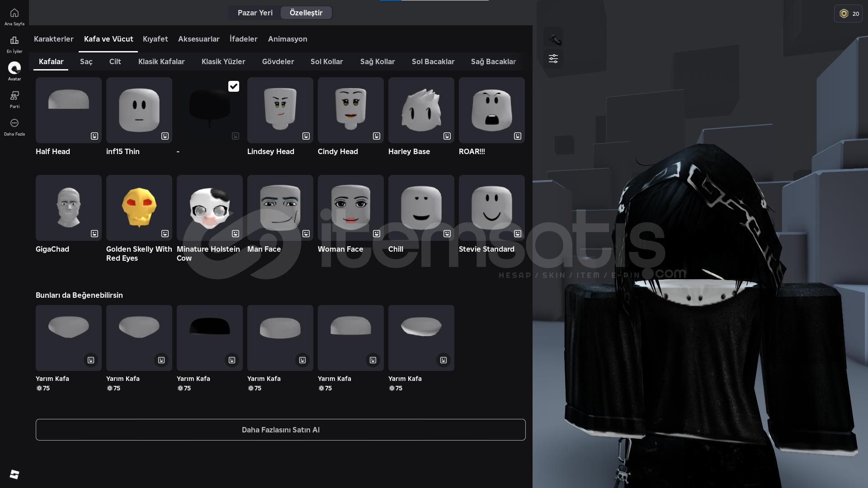The width and height of the screenshot is (868, 488).
Task: Open Robux balance showing 20
Action: point(848,14)
